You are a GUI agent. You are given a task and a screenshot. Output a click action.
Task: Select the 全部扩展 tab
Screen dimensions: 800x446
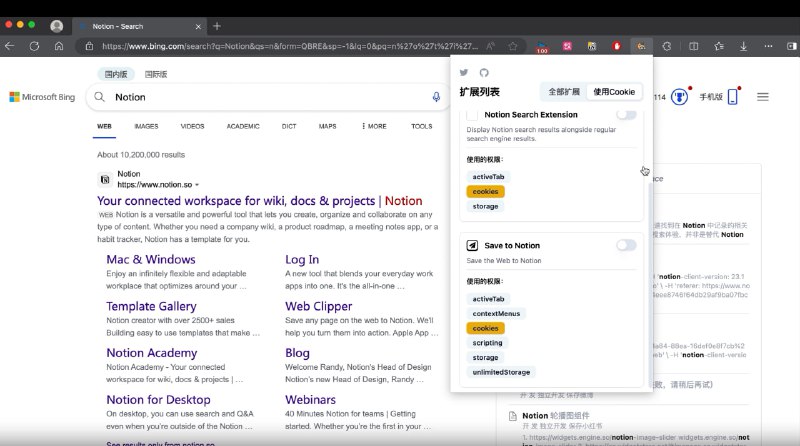[564, 92]
